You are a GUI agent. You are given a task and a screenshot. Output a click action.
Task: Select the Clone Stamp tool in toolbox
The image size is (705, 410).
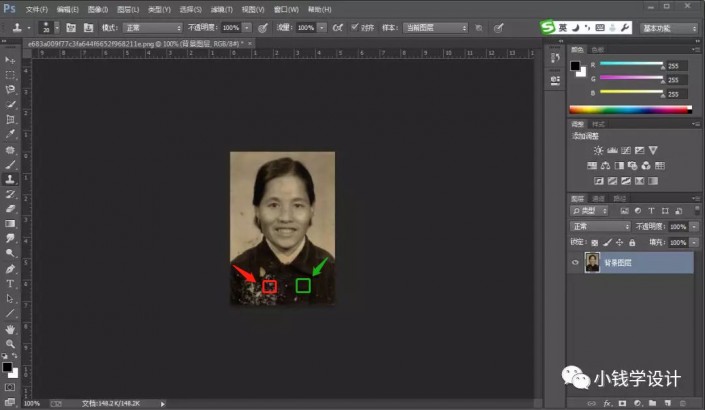pos(10,179)
